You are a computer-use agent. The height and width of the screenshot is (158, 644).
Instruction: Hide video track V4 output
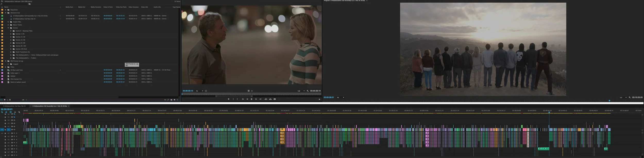point(14,120)
